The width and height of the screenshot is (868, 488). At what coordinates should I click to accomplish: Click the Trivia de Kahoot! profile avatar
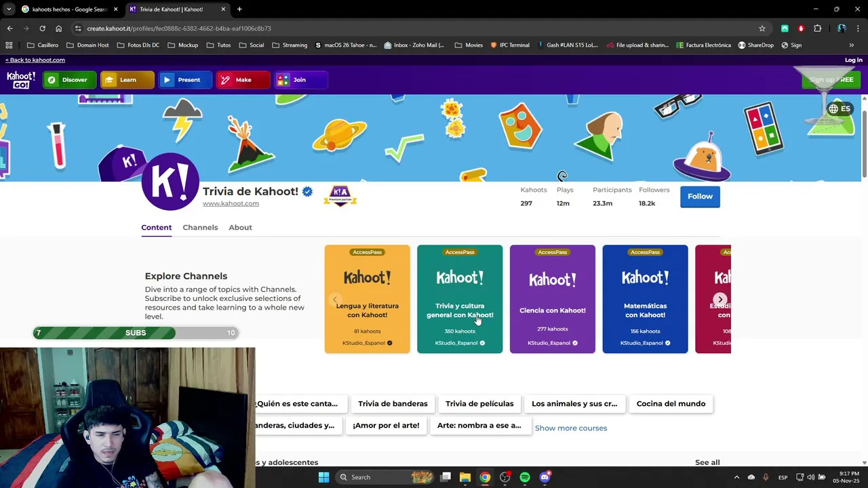170,182
